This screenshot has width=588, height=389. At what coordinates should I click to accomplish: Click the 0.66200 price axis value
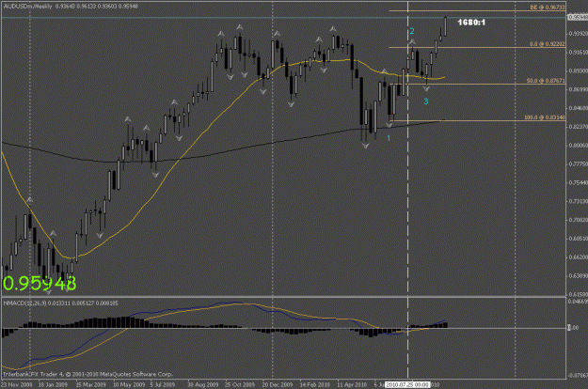(578, 257)
